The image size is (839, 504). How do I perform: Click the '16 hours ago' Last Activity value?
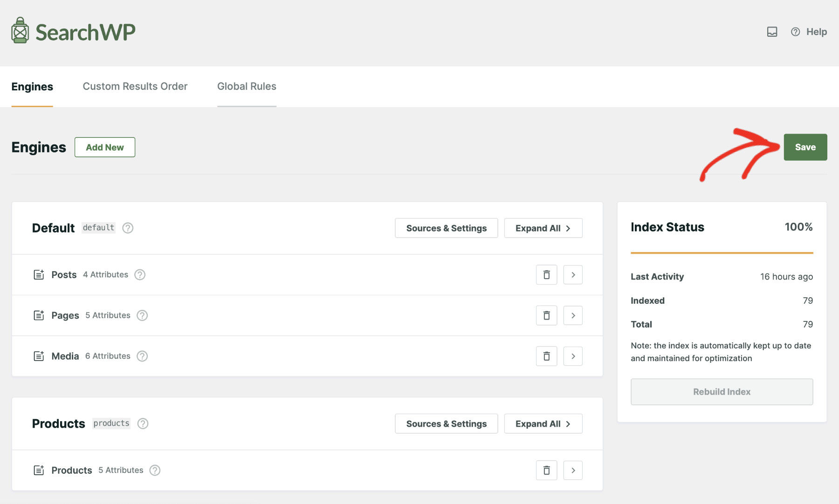786,277
